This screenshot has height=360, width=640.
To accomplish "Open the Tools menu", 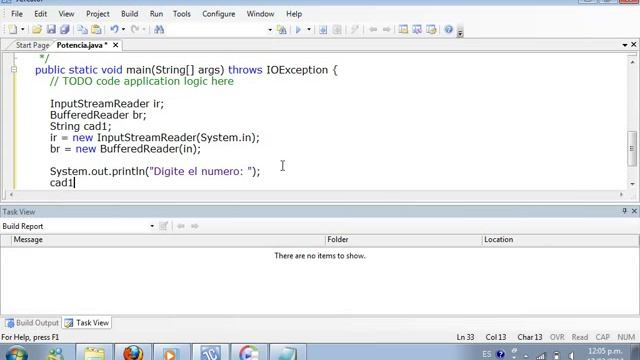I will point(182,14).
